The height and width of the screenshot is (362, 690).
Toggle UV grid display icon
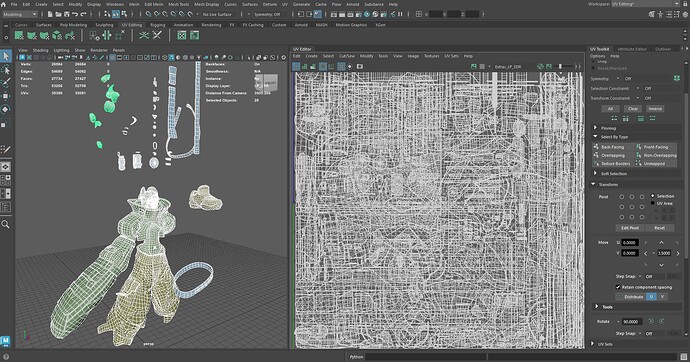pyautogui.click(x=341, y=66)
